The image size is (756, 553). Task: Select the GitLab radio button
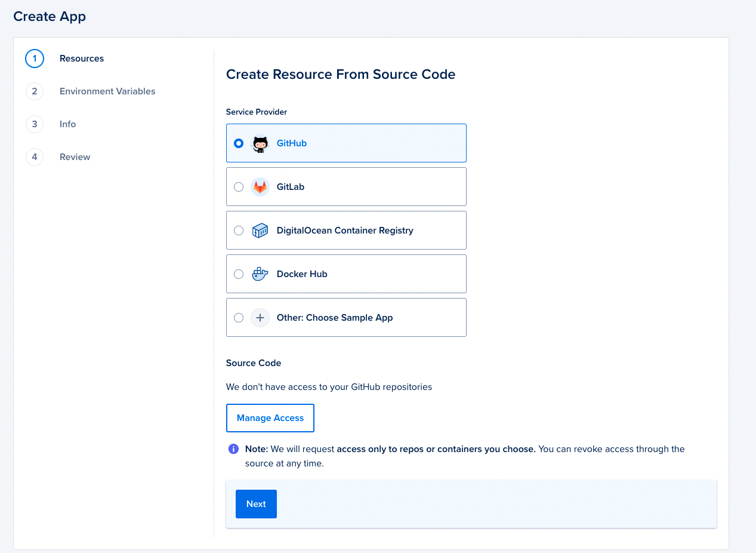tap(239, 187)
